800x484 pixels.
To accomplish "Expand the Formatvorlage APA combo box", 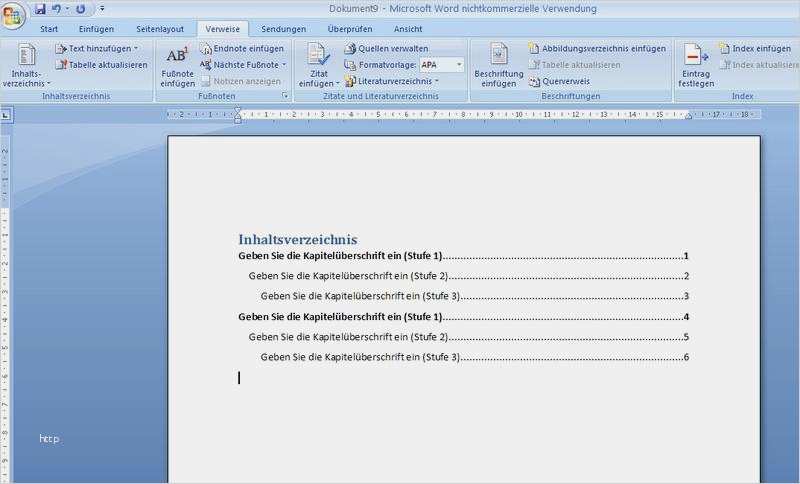I will coord(459,65).
